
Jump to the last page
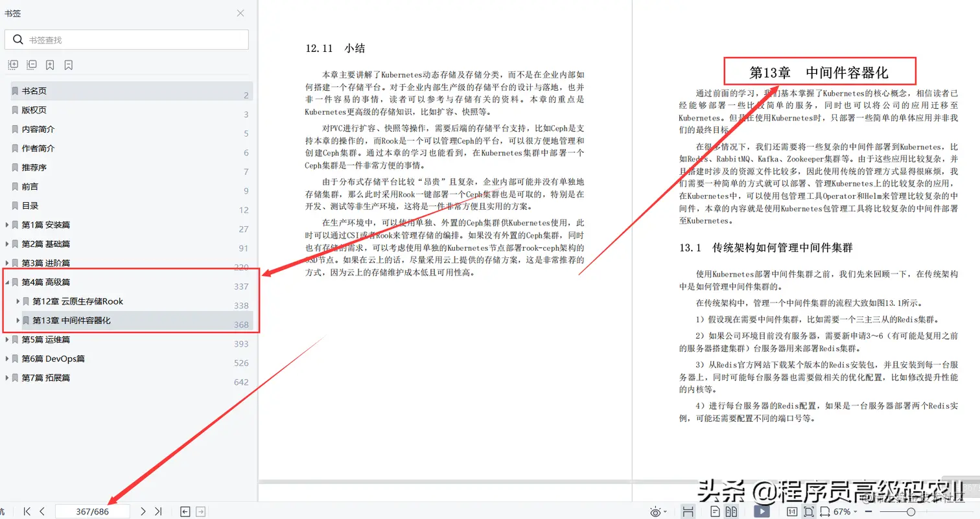[x=157, y=511]
